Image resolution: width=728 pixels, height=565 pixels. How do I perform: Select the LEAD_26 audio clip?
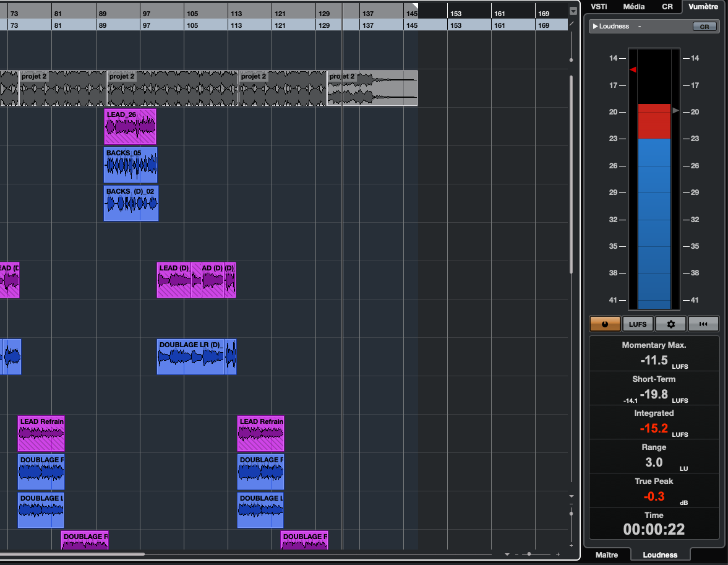click(131, 127)
